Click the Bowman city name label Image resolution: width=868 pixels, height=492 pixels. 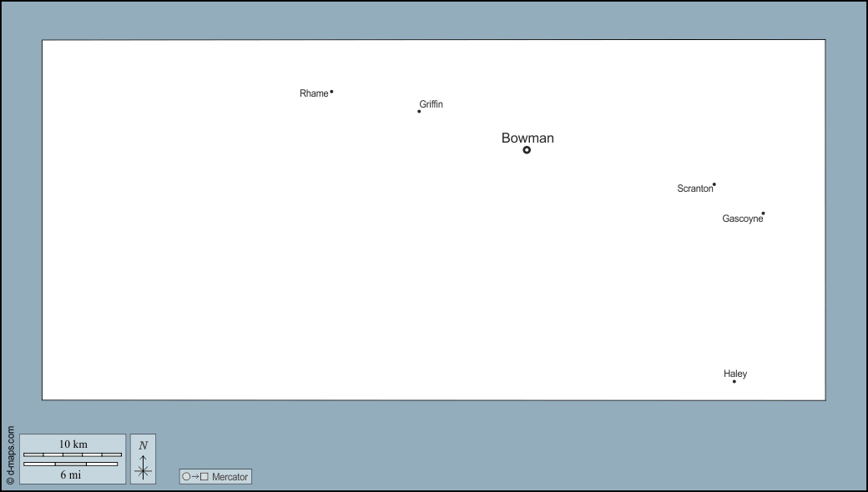coord(527,138)
